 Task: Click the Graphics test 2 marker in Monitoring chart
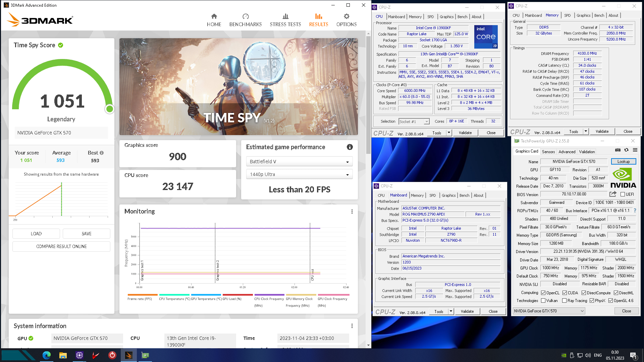(x=218, y=270)
